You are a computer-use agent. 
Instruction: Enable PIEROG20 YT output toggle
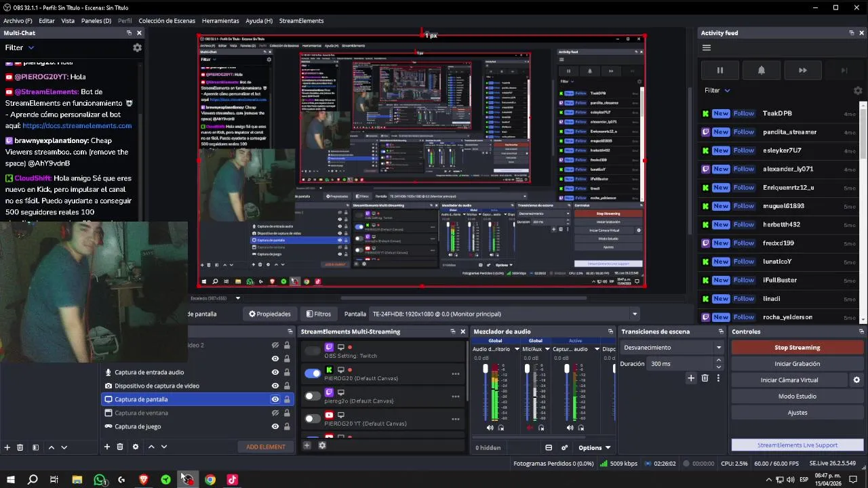313,418
